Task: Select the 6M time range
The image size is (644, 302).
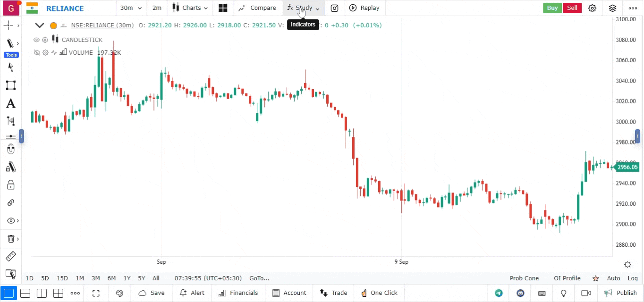Action: coord(111,278)
